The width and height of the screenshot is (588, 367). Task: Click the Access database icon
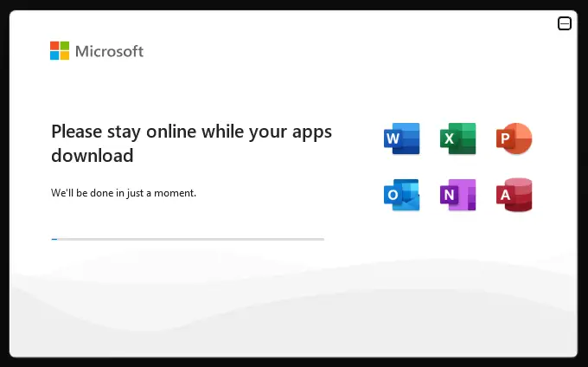514,195
